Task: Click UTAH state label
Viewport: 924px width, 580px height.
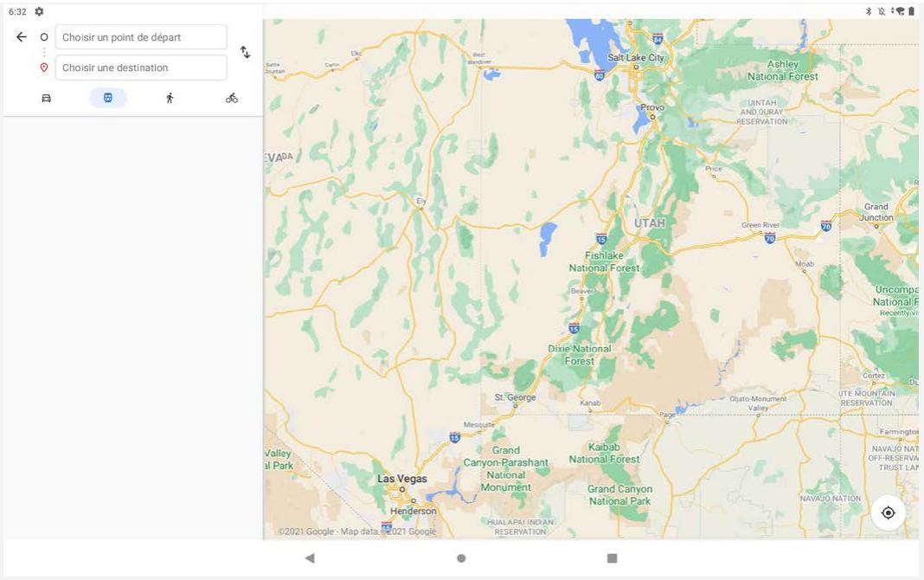Action: (650, 223)
